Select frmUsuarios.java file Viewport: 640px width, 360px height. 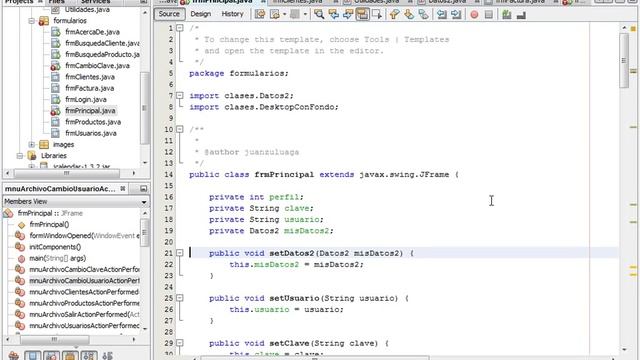click(91, 133)
